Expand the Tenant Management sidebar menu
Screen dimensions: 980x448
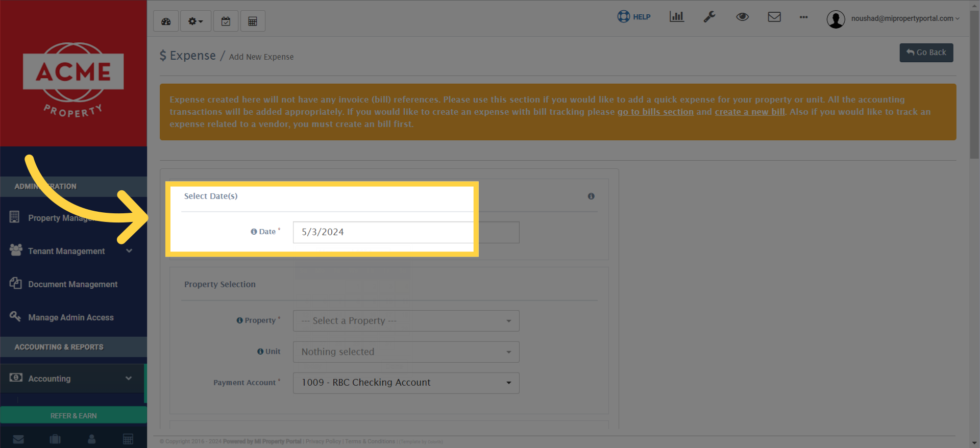point(73,251)
